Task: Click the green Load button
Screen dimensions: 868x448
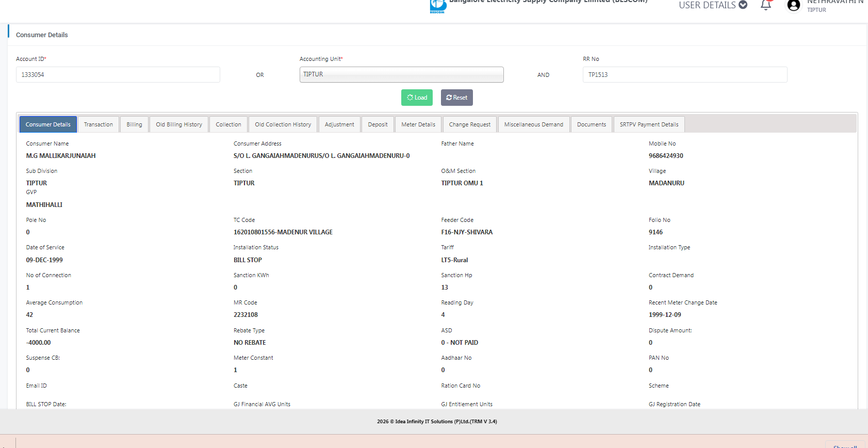Action: coord(417,98)
